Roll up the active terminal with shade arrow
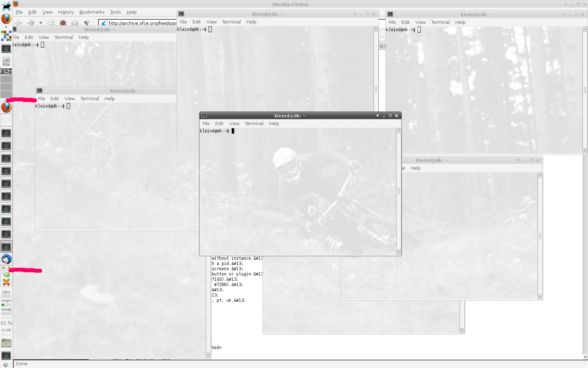 pos(378,116)
